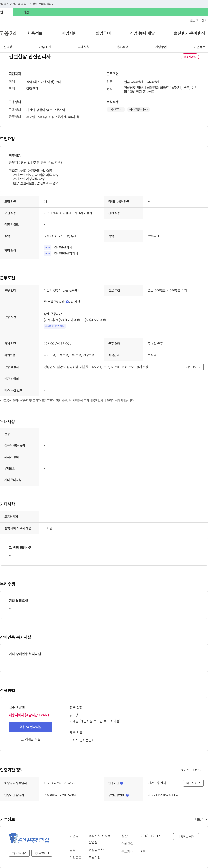Open 채용정보 이력 for the company
The image size is (208, 868).
186,837
